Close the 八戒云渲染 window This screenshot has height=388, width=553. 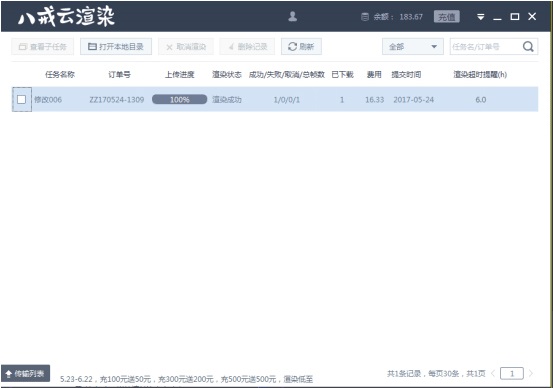[x=532, y=17]
